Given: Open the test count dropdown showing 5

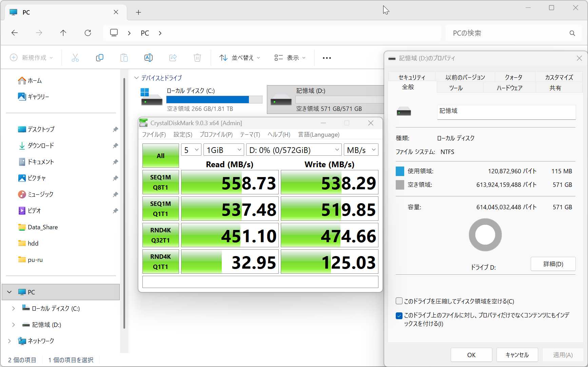Looking at the screenshot, I should pos(191,150).
